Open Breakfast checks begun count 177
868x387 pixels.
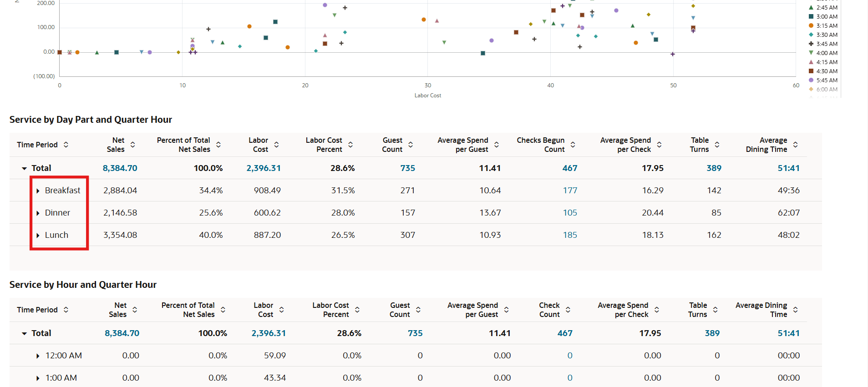[x=570, y=191]
